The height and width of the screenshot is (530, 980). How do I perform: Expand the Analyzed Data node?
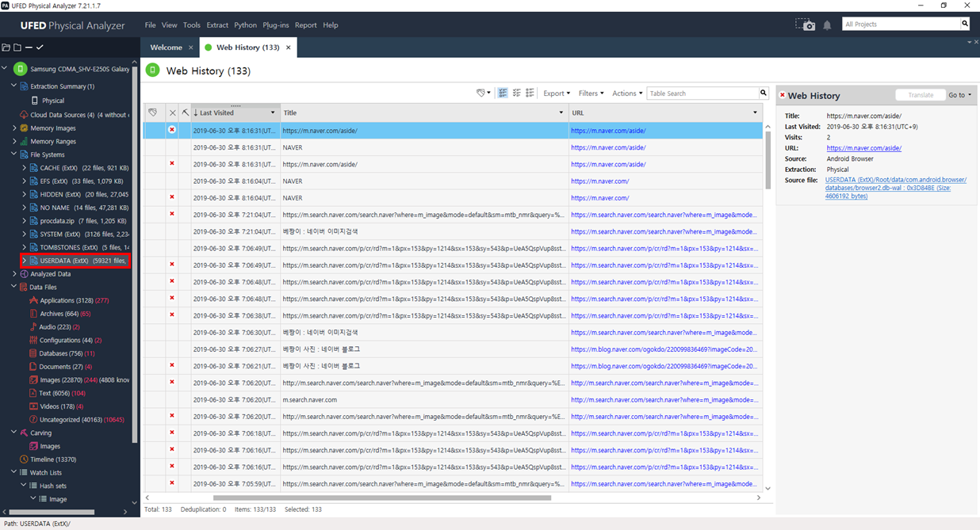pyautogui.click(x=13, y=274)
